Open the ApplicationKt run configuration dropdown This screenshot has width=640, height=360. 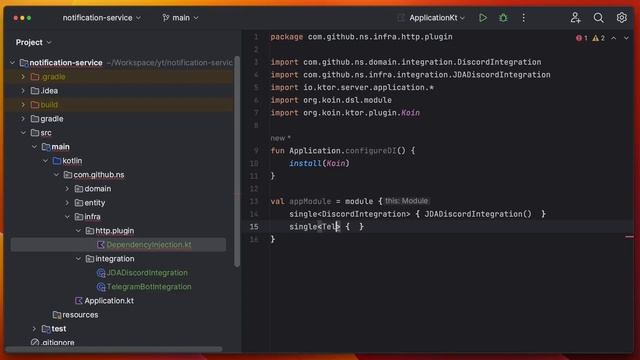[x=437, y=18]
